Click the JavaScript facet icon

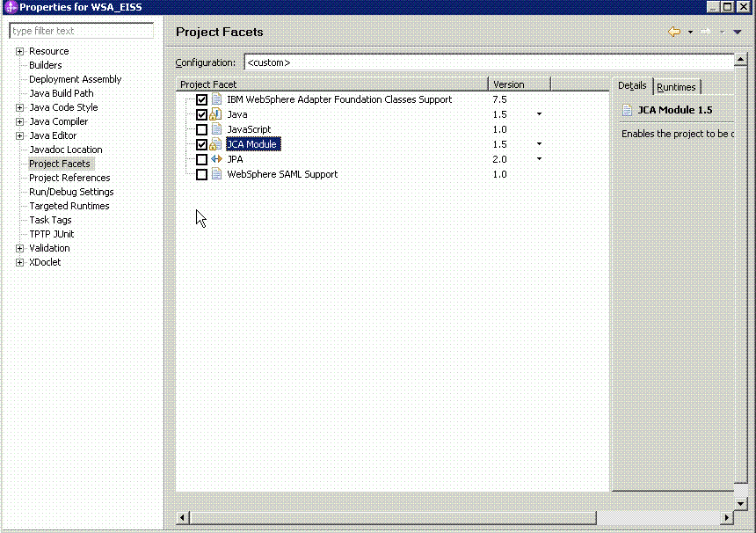point(216,129)
